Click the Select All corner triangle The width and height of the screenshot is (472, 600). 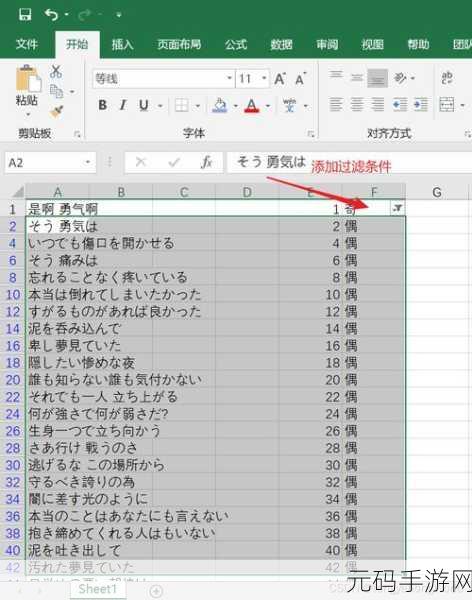(x=16, y=191)
